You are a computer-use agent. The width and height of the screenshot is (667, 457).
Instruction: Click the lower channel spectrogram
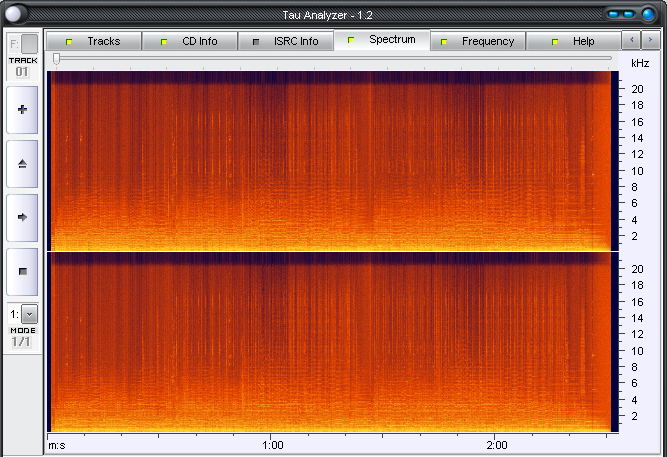pos(331,342)
